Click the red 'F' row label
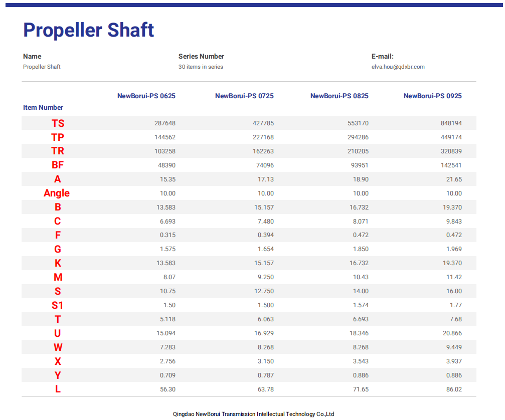The image size is (505, 420). [x=58, y=235]
